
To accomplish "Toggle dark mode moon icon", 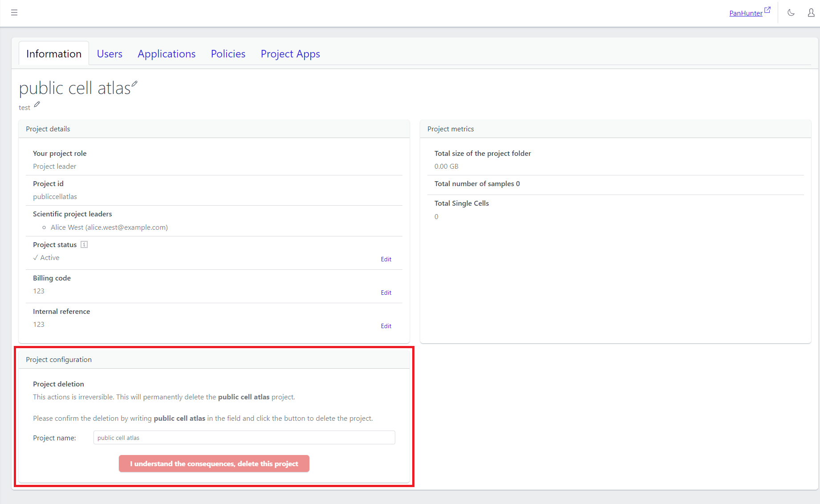I will 791,12.
